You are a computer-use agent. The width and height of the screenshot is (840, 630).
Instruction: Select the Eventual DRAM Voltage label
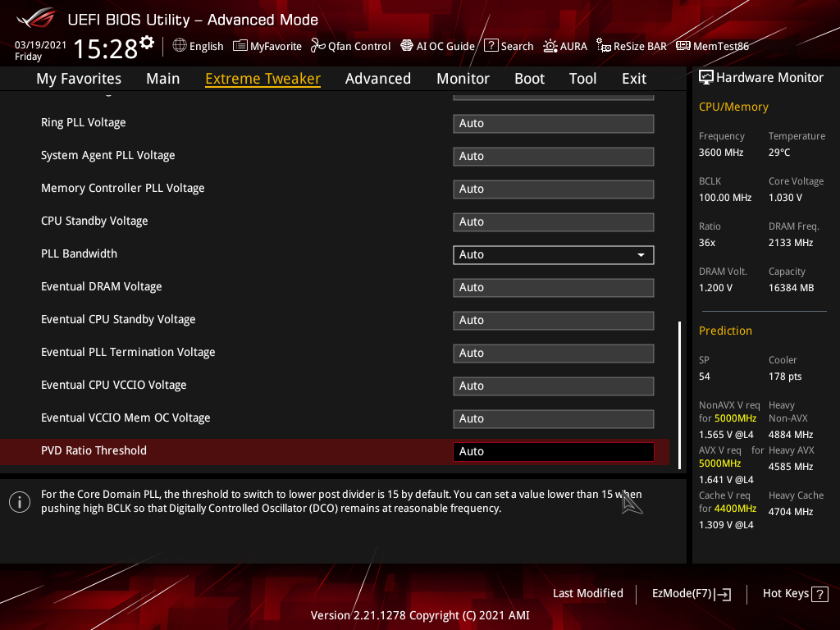(x=101, y=286)
